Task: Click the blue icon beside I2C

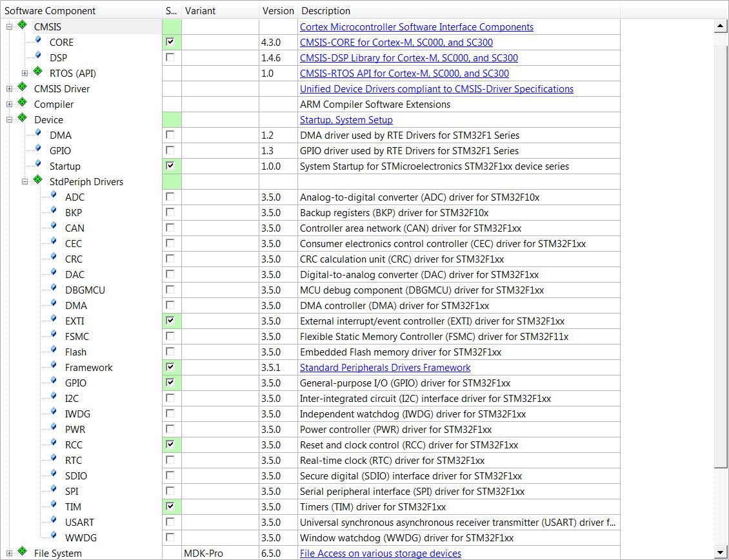Action: (54, 396)
